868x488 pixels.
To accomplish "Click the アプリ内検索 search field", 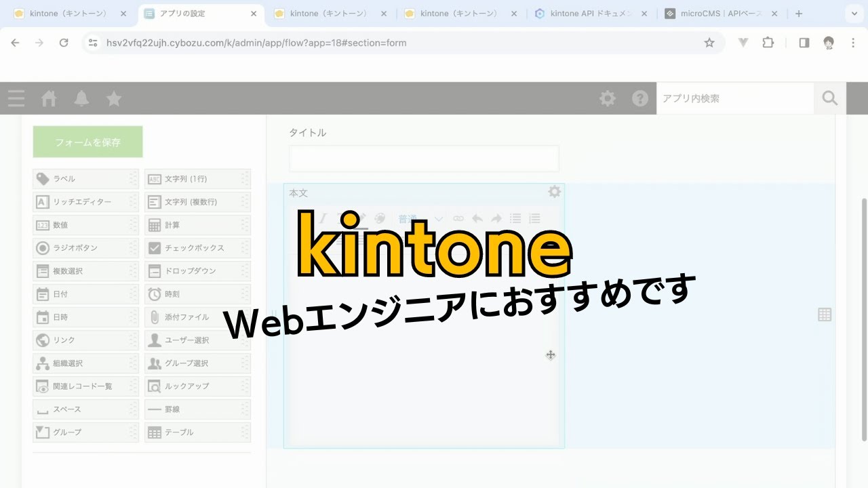I will pyautogui.click(x=735, y=98).
